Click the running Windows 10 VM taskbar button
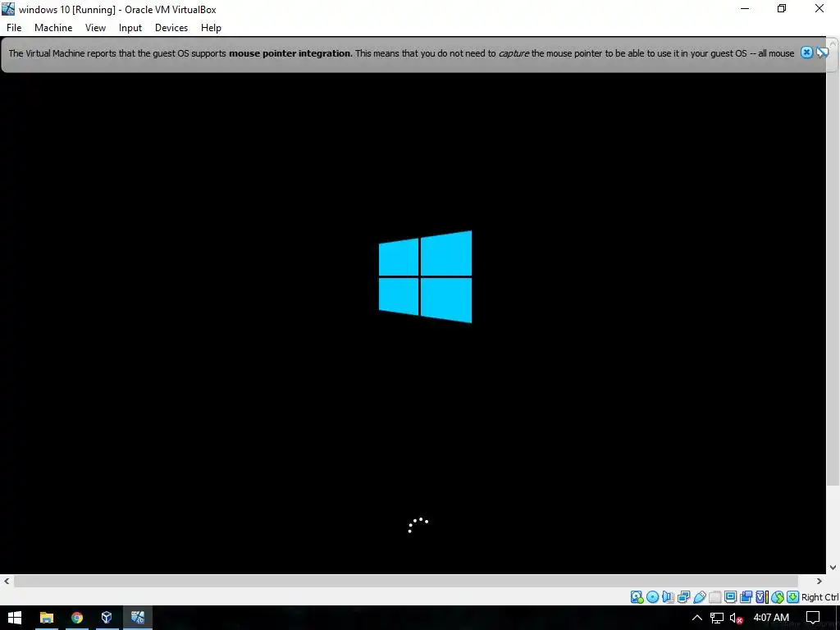The width and height of the screenshot is (840, 630). click(138, 618)
